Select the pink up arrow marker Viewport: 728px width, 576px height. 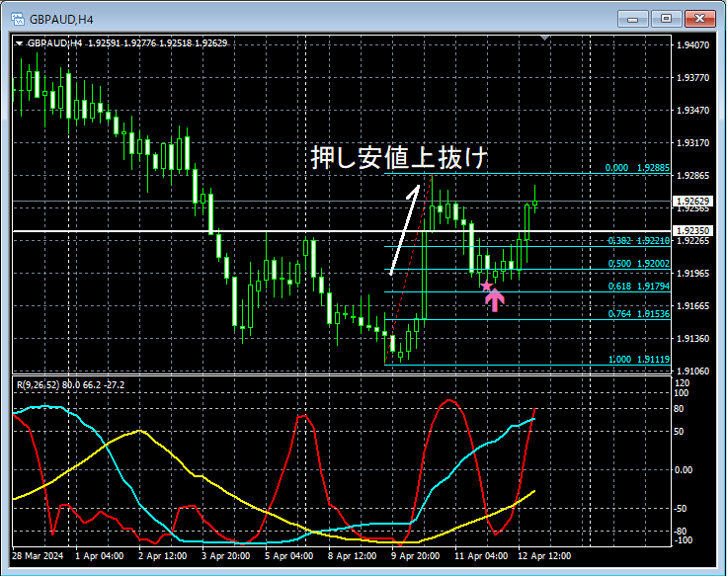click(x=495, y=300)
